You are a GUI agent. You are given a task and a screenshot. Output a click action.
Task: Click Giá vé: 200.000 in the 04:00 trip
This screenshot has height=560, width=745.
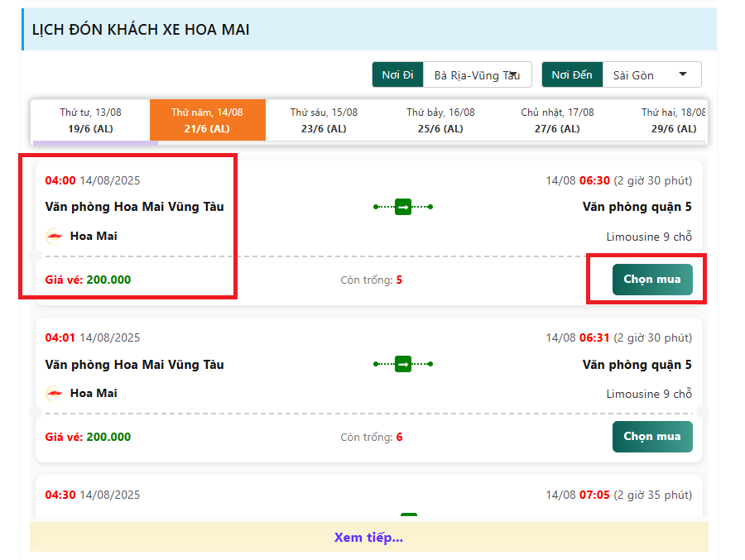point(88,280)
